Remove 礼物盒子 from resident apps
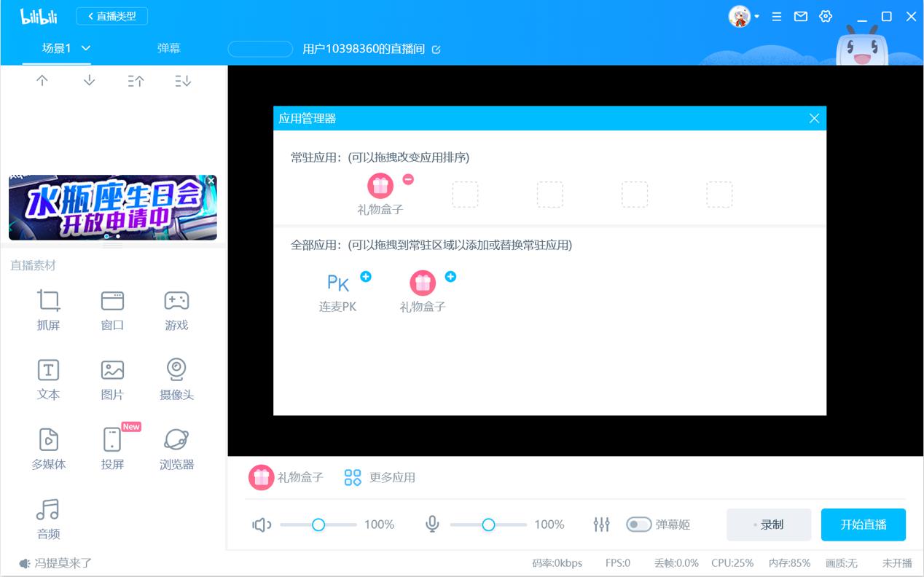This screenshot has height=577, width=924. pos(409,179)
